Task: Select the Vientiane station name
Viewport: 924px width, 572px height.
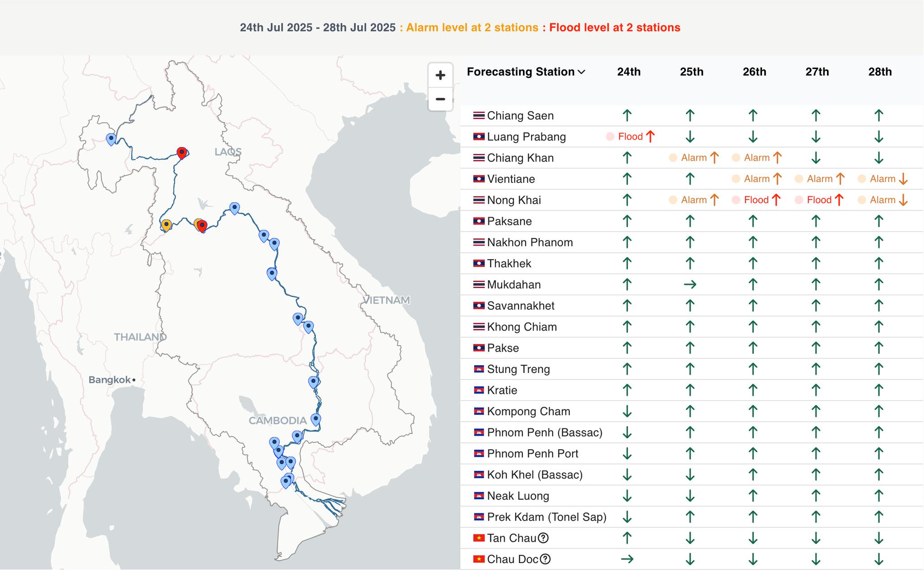Action: pyautogui.click(x=511, y=179)
